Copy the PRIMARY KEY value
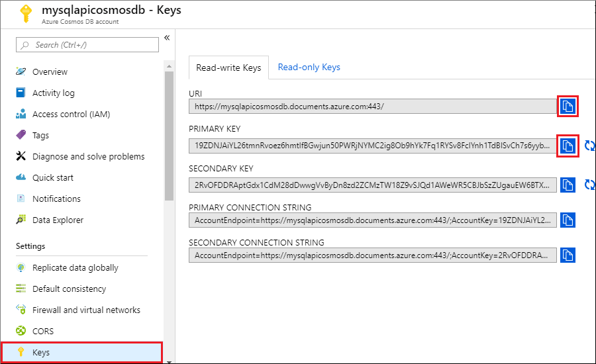The height and width of the screenshot is (364, 596). click(568, 146)
